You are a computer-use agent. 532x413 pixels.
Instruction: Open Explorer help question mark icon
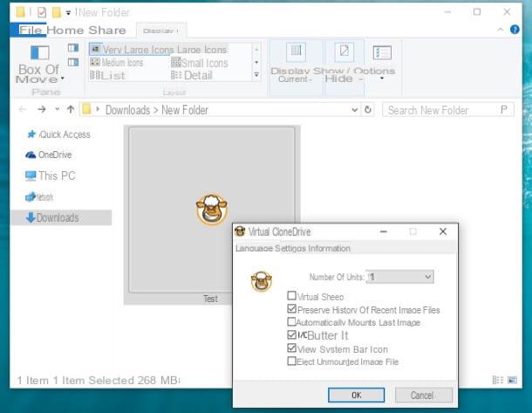515,30
